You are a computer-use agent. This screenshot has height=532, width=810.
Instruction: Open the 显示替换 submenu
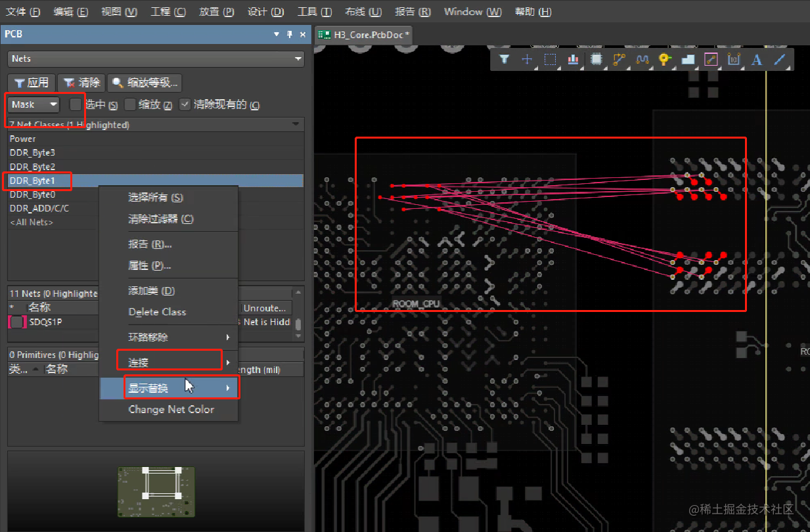tap(148, 387)
